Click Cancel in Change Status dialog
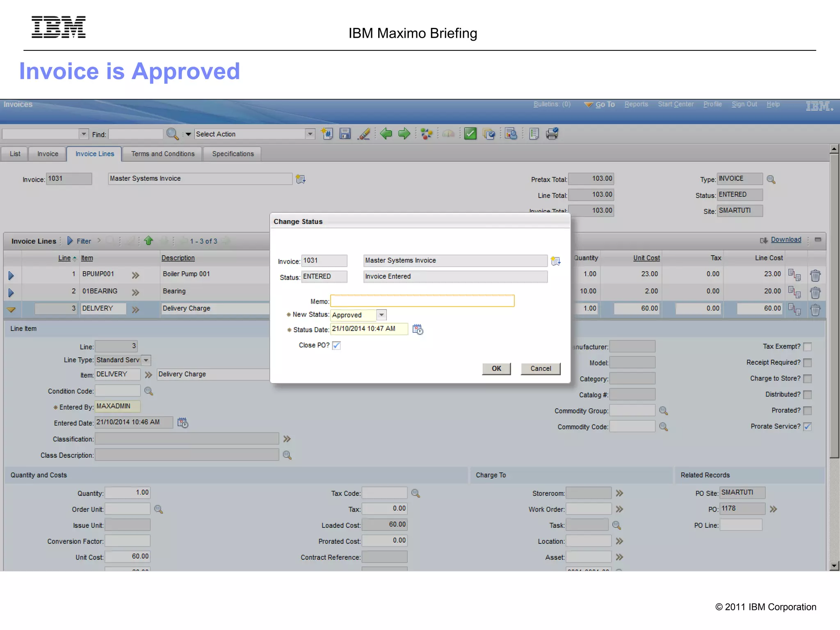The height and width of the screenshot is (630, 840). (541, 368)
